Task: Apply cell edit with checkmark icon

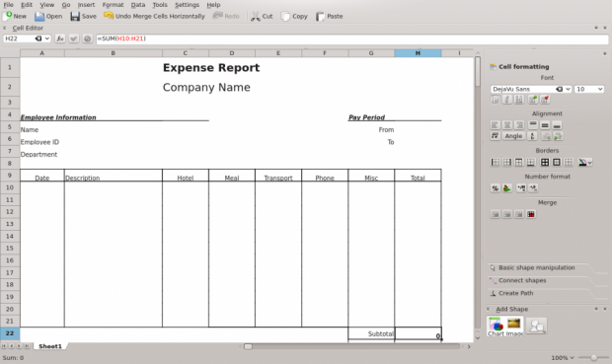Action: [73, 38]
